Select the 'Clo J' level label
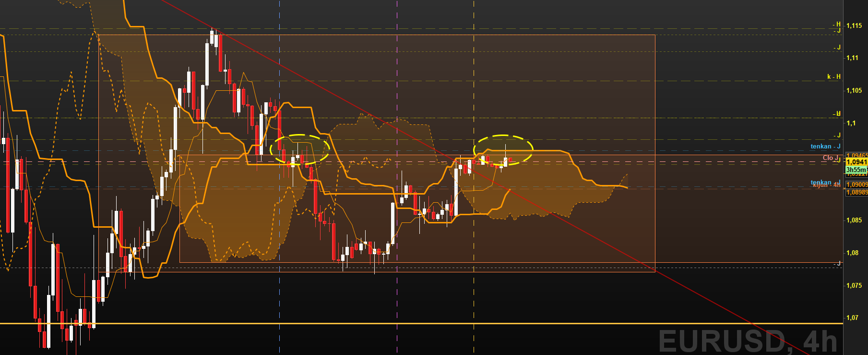 (831, 158)
